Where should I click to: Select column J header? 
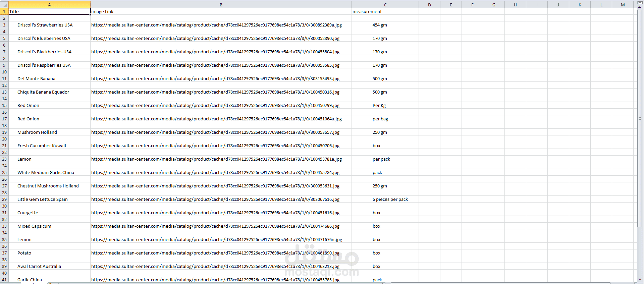(x=558, y=5)
